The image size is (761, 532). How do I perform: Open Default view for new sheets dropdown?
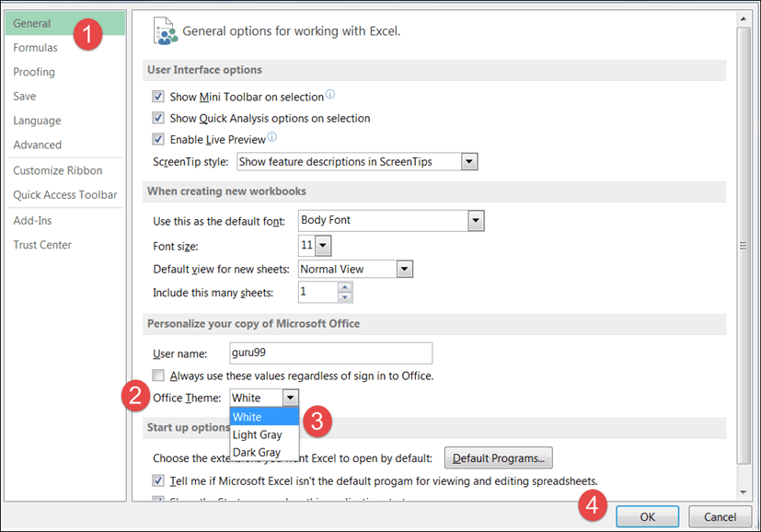coord(404,270)
